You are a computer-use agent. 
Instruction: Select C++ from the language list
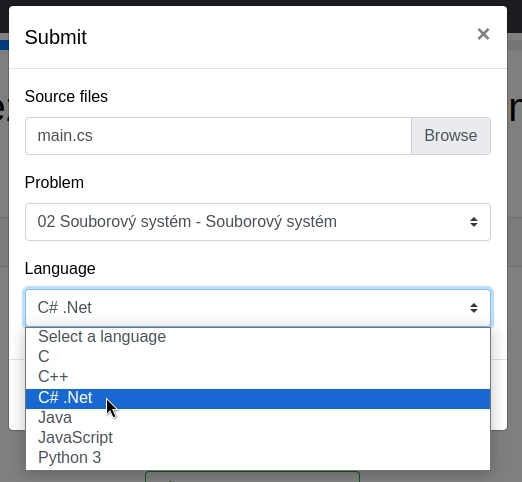click(258, 377)
